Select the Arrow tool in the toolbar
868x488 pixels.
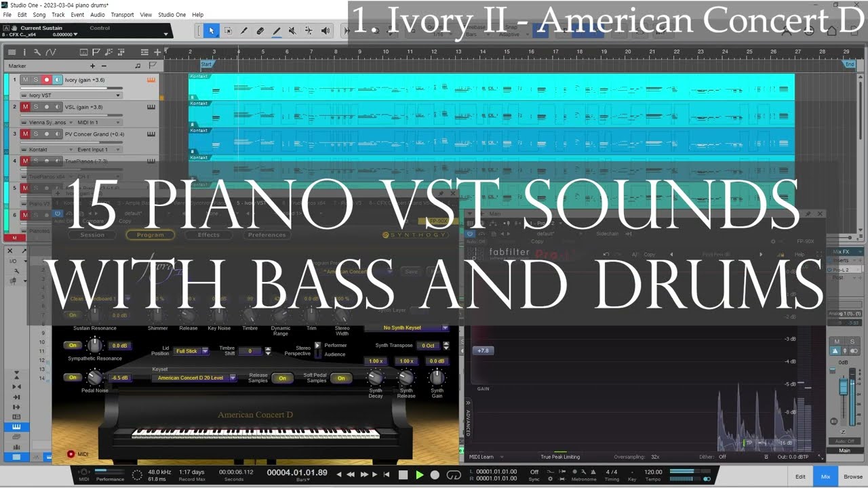coord(211,30)
